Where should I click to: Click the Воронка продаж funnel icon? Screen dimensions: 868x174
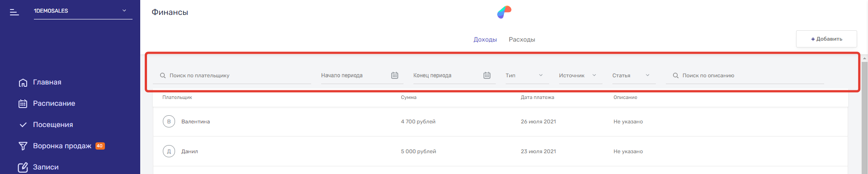tap(23, 146)
